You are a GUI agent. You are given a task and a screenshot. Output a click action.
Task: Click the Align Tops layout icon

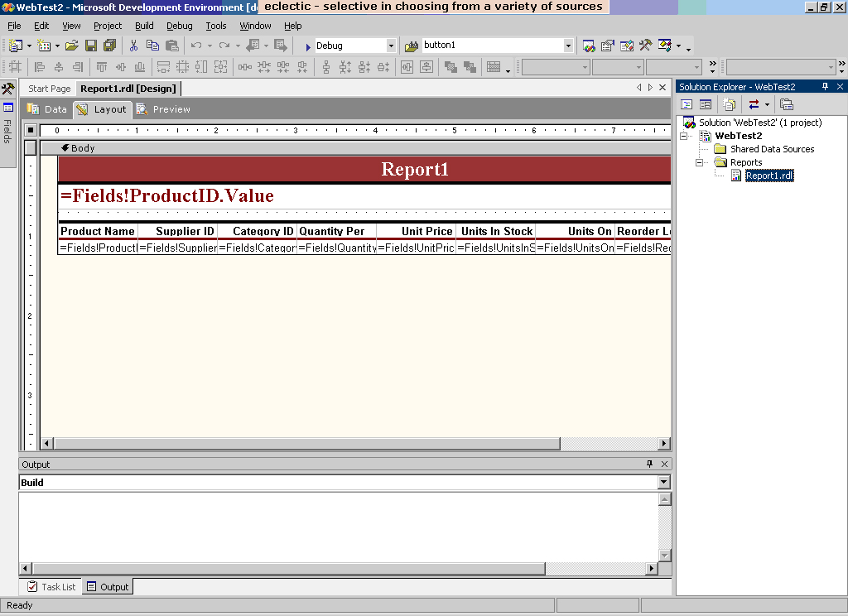(x=102, y=67)
